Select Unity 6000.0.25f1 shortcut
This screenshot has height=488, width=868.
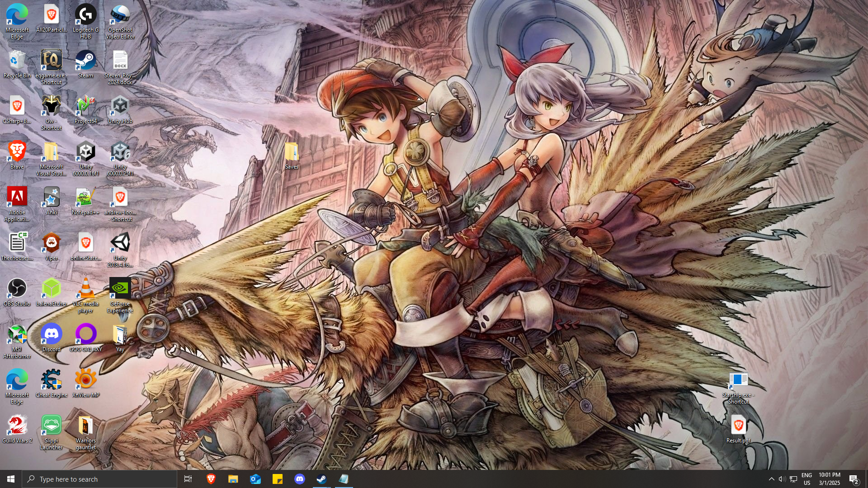120,159
